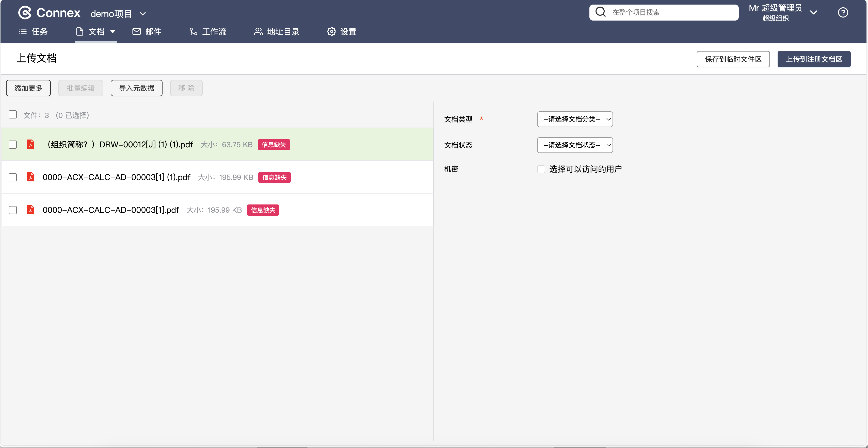Screen dimensions: 868x448
Task: Click the workflow branch icon
Action: [x=193, y=32]
